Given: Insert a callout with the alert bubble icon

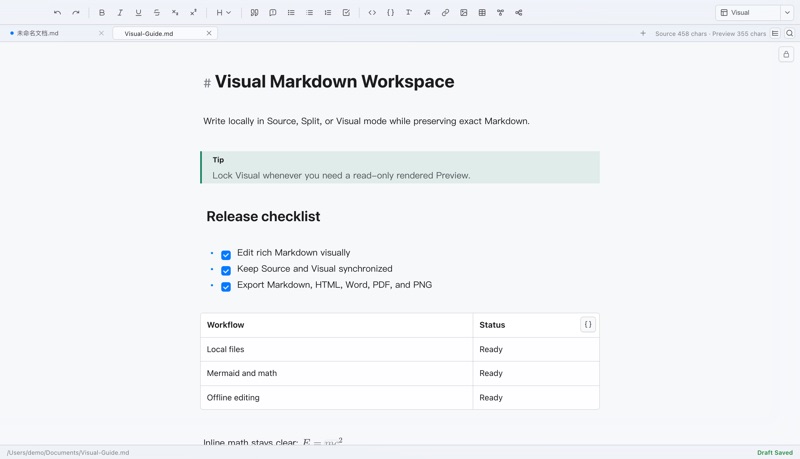Looking at the screenshot, I should (272, 13).
